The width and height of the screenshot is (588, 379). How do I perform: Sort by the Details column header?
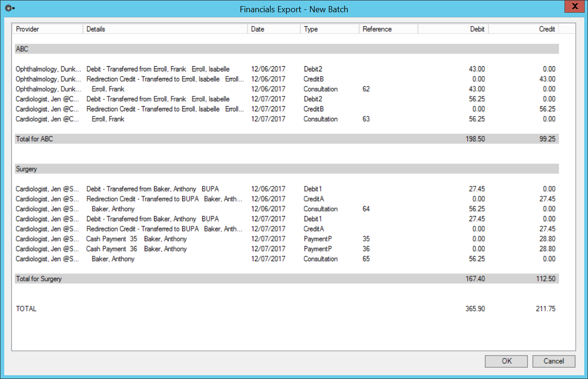tap(165, 29)
